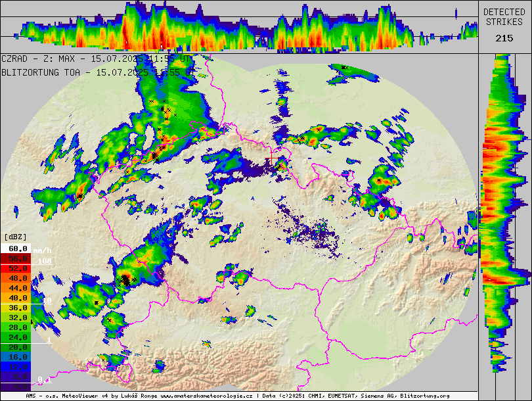This screenshot has height=401, width=532.
Task: Click the BLITZORTUNG TOA timestamp line
Action: pos(99,72)
